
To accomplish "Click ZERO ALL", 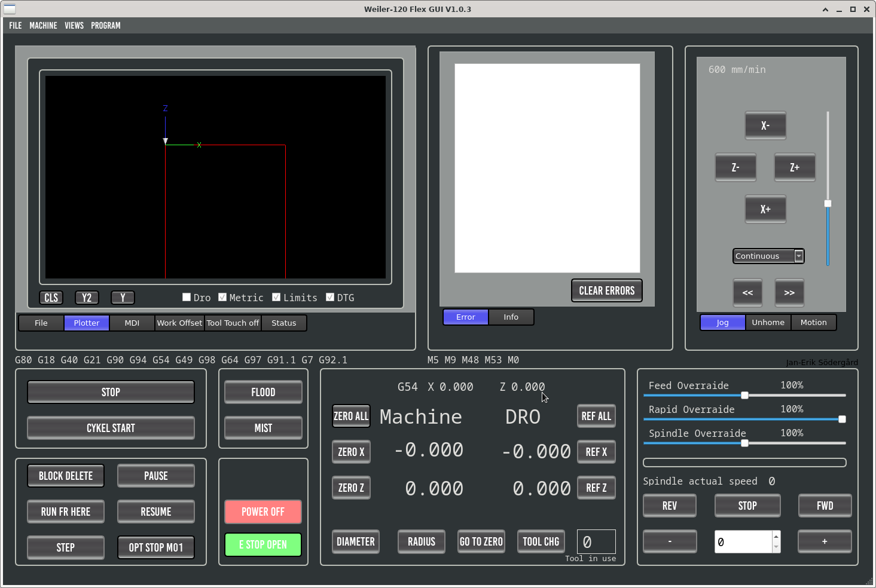I will tap(351, 416).
